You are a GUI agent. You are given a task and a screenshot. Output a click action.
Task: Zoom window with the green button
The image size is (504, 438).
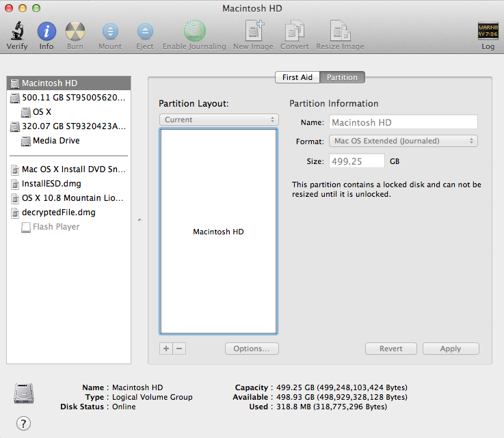36,8
